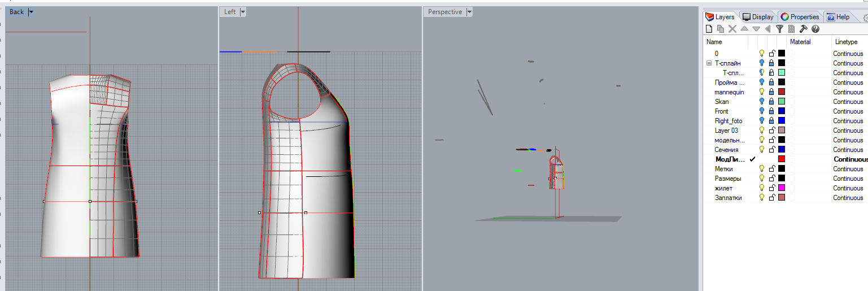The width and height of the screenshot is (868, 291).
Task: Click the Linetype column header
Action: 845,42
